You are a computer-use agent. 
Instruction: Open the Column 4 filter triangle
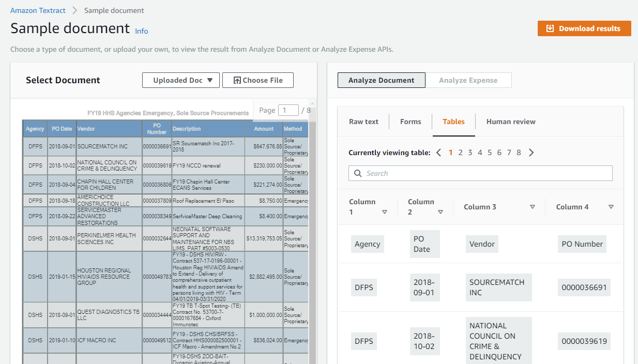click(x=611, y=206)
